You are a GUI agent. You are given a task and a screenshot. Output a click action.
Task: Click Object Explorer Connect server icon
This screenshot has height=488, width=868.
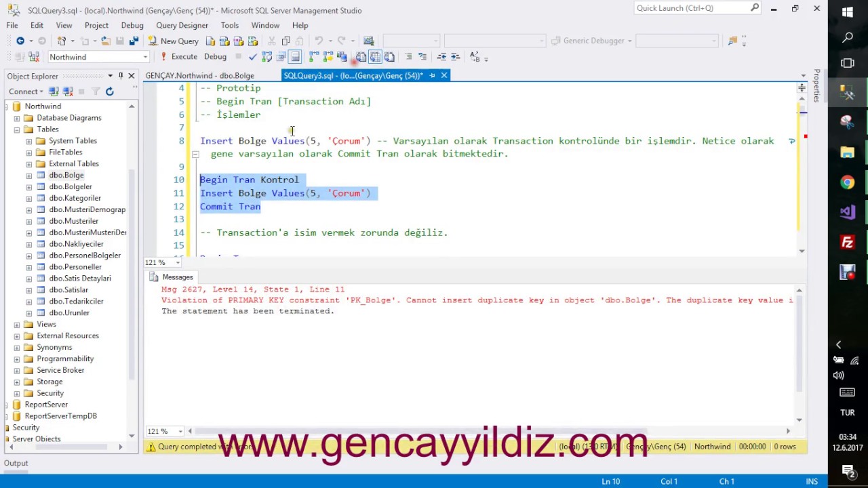coord(54,91)
